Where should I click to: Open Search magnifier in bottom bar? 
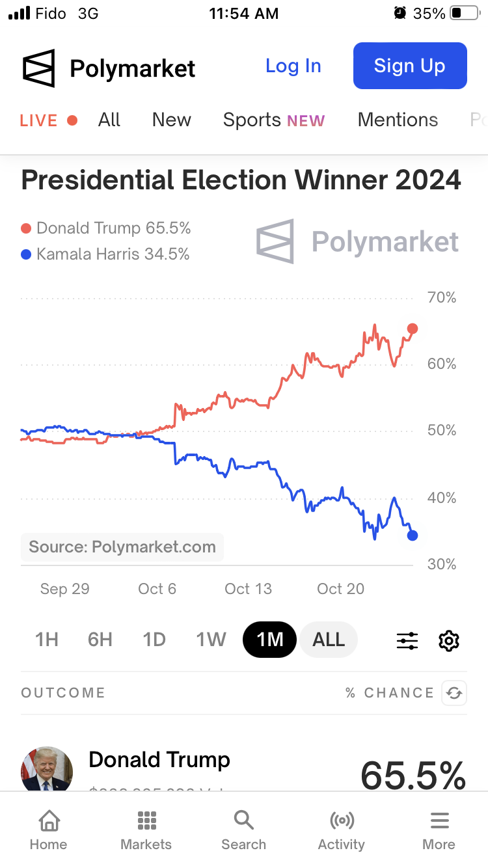pos(244,830)
